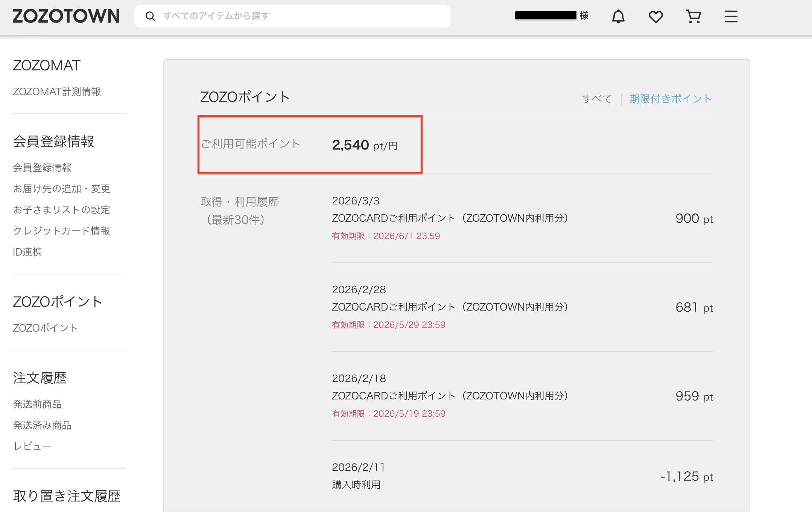View 発送済み商品 orders
The image size is (812, 512).
click(42, 425)
